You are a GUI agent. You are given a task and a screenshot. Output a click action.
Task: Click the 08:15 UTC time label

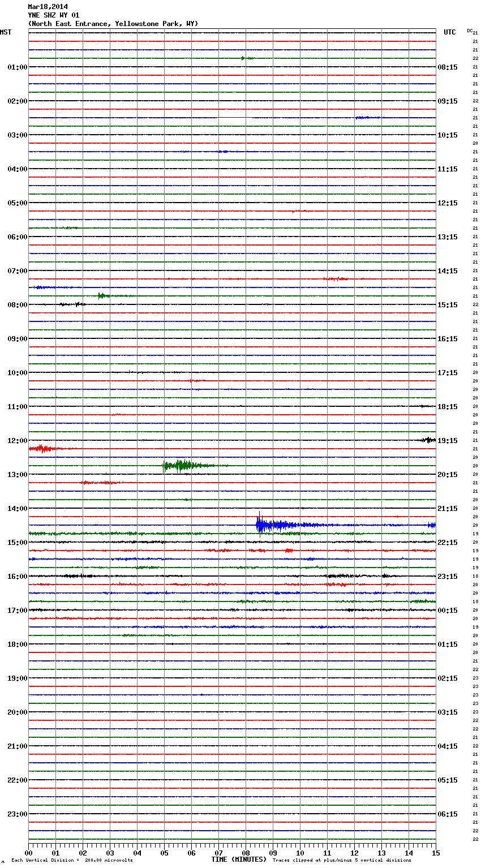pos(448,67)
